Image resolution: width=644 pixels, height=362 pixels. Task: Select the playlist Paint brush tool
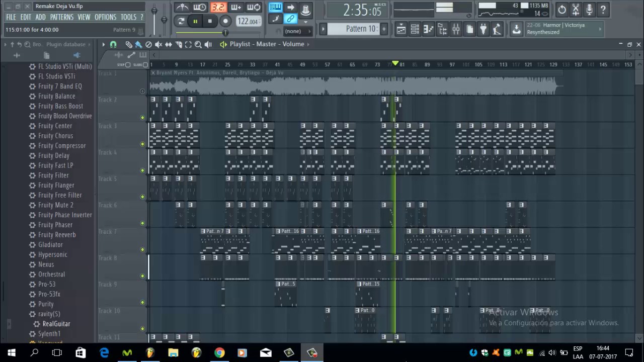pyautogui.click(x=138, y=44)
